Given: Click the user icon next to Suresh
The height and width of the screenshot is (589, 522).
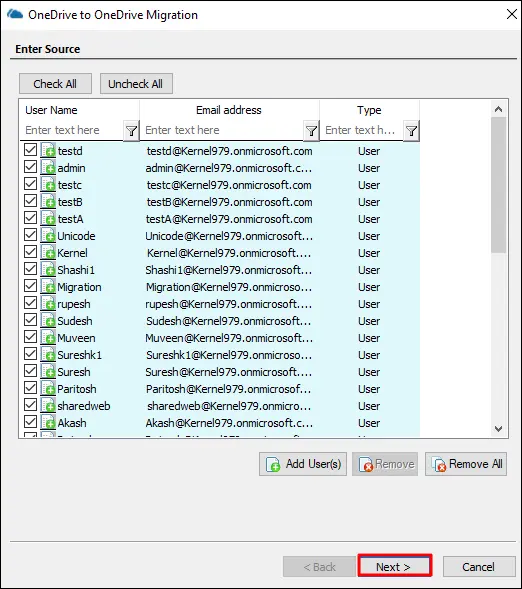Looking at the screenshot, I should click(48, 371).
